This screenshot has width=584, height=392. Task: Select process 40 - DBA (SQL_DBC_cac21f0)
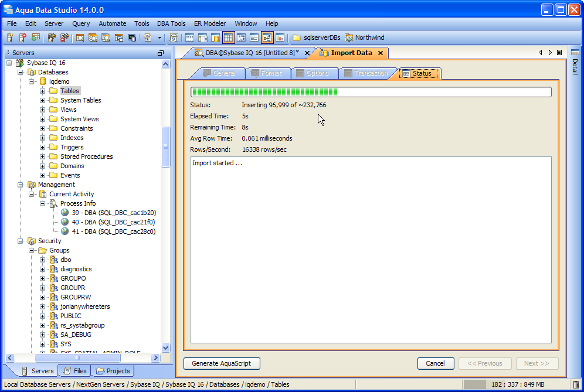click(113, 222)
